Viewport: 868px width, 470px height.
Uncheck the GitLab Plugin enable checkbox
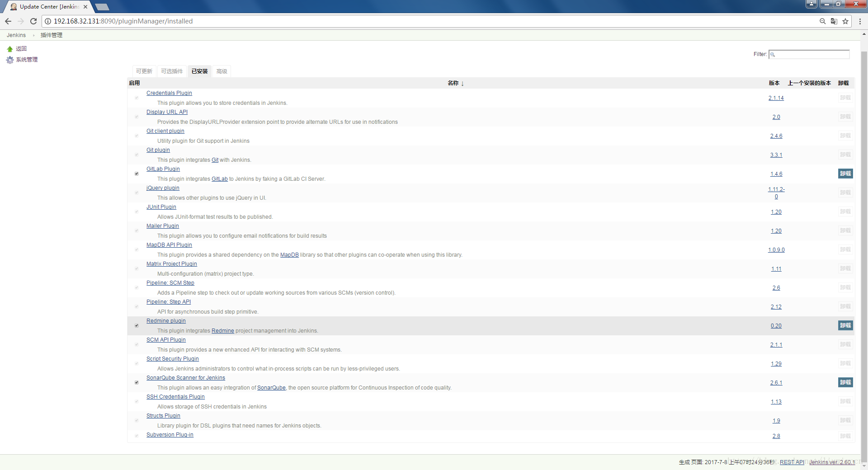tap(137, 174)
